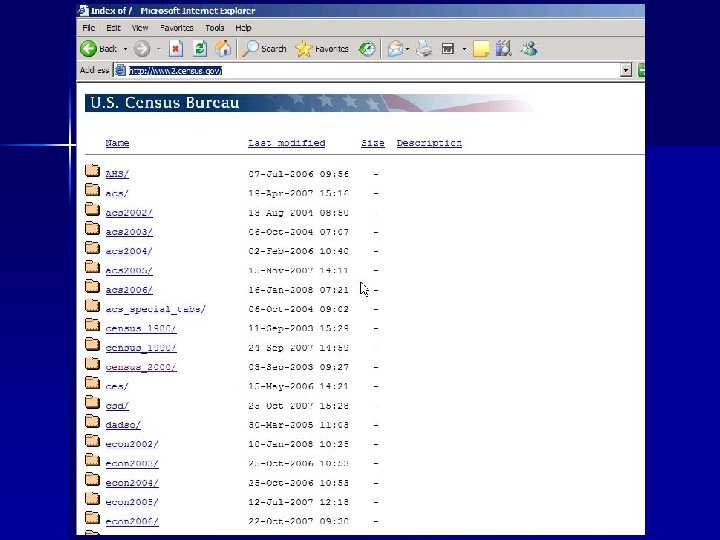Open the Help menu
The width and height of the screenshot is (720, 540).
point(243,28)
